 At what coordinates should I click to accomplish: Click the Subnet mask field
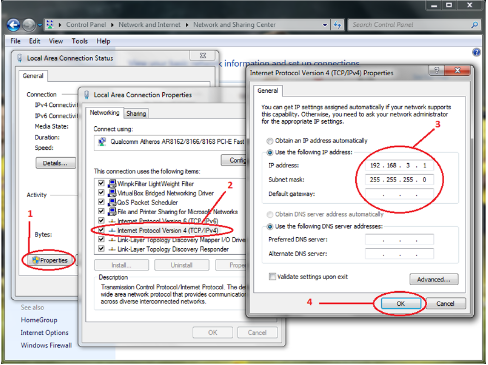(x=399, y=179)
